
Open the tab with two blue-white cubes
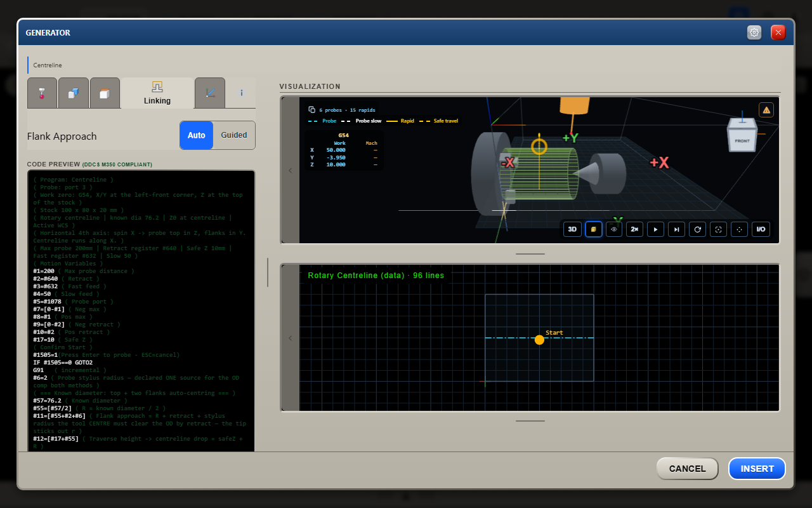click(x=74, y=93)
